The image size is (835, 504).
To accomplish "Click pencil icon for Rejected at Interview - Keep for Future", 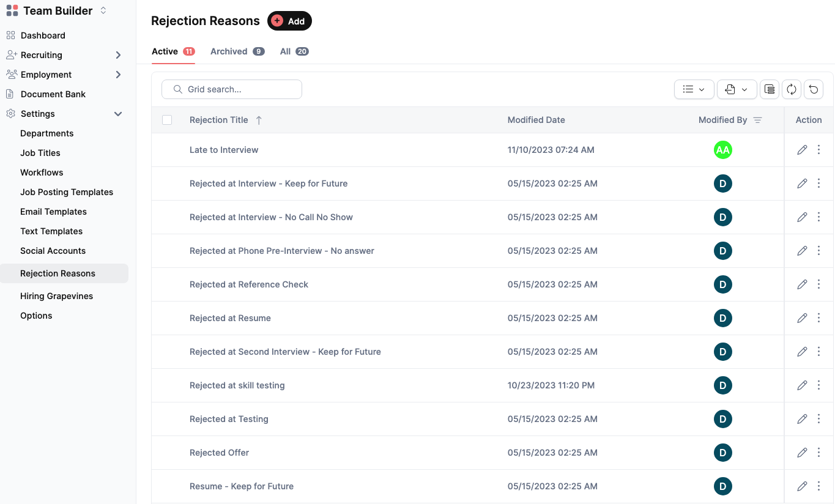I will pyautogui.click(x=802, y=183).
